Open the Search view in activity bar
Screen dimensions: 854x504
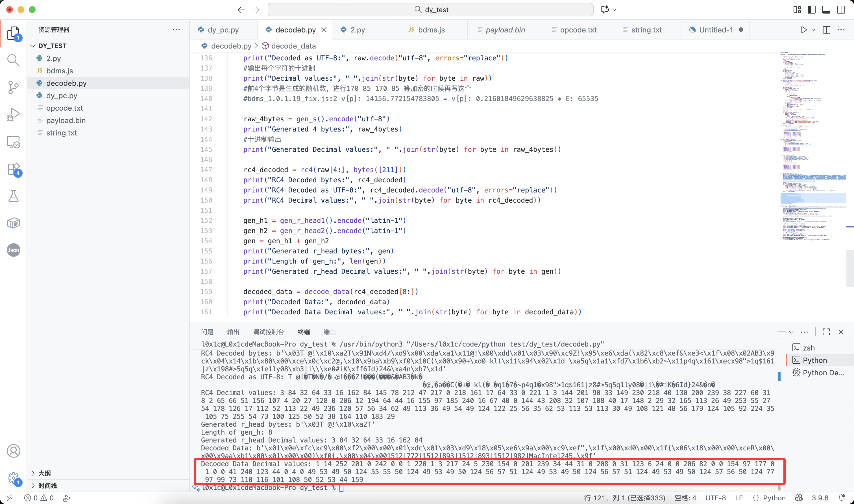pos(13,60)
